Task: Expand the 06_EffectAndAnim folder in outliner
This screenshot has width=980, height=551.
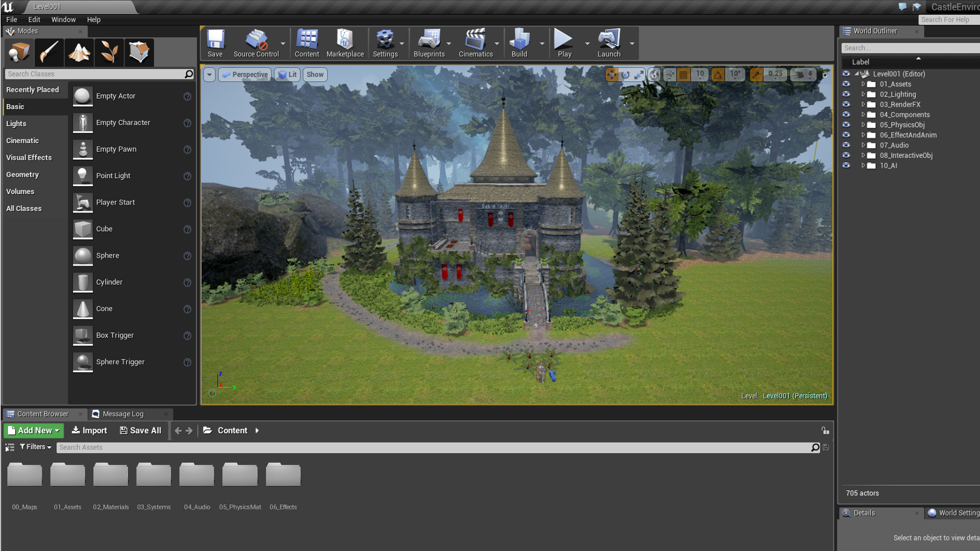Action: pos(863,135)
